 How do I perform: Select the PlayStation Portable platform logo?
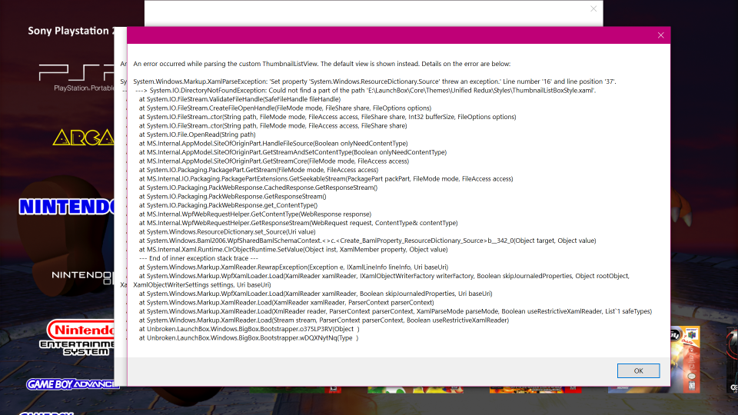pos(77,77)
